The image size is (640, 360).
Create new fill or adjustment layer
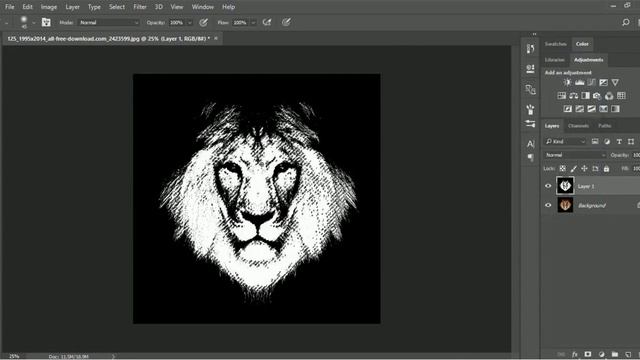pyautogui.click(x=601, y=354)
